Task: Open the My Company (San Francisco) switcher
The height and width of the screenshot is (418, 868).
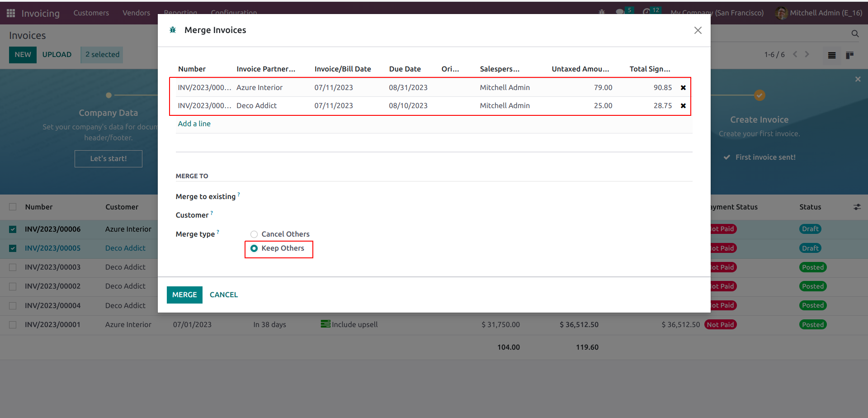Action: click(717, 13)
